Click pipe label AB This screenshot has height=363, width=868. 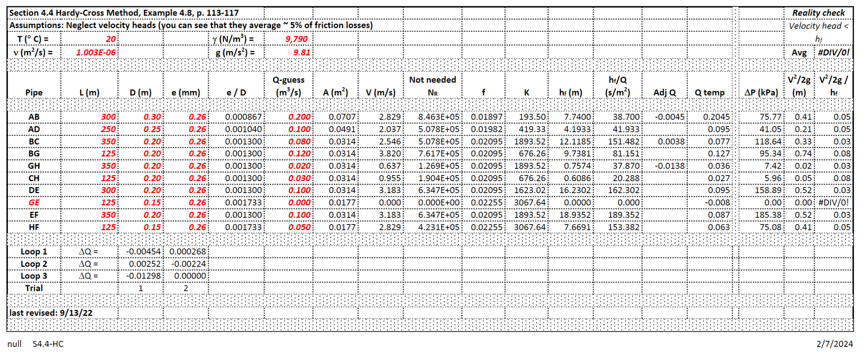(34, 117)
